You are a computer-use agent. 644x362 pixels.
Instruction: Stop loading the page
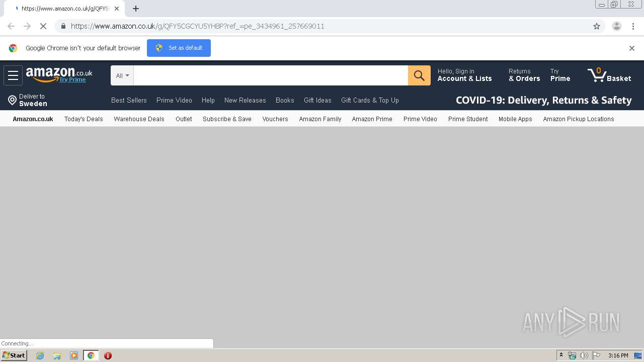[x=43, y=26]
